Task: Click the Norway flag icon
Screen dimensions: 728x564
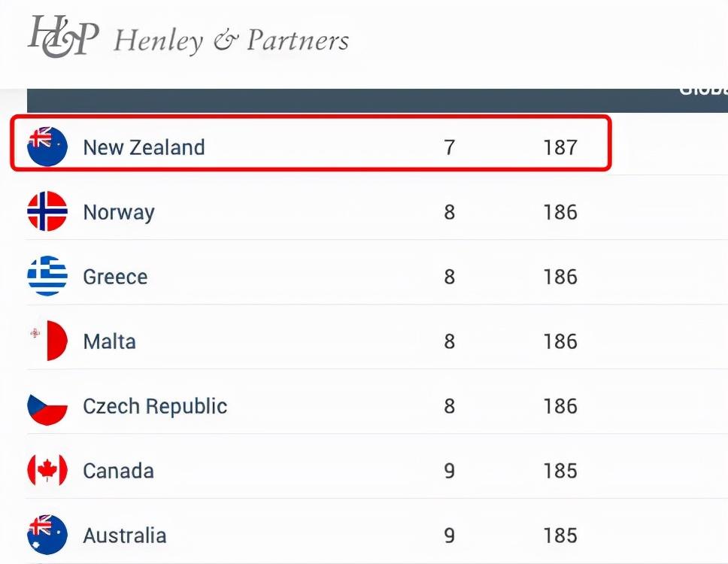Action: 47,211
